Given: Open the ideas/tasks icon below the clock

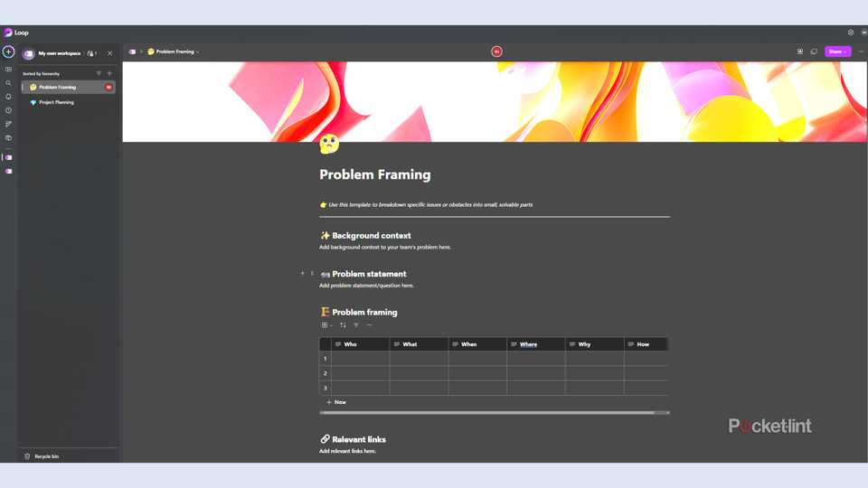Looking at the screenshot, I should pyautogui.click(x=8, y=124).
